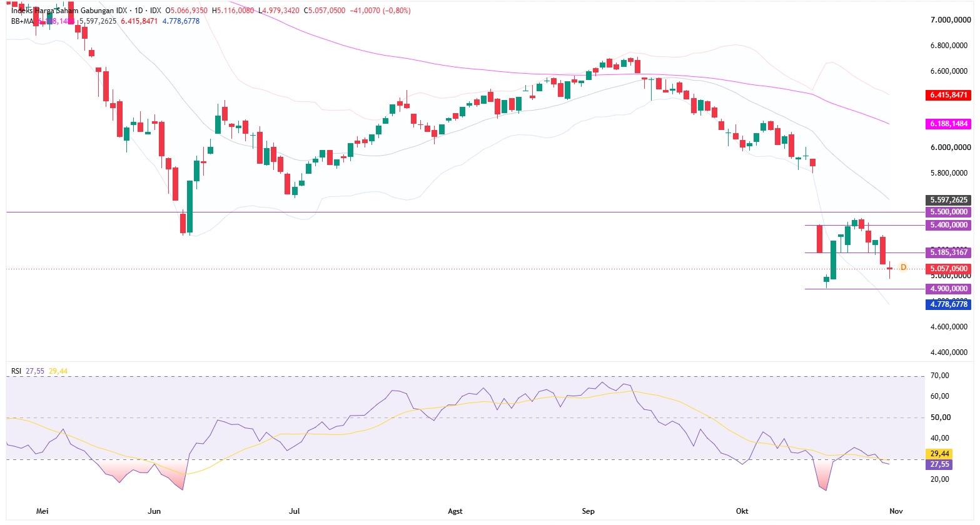Click the Agst label on the time axis
The height and width of the screenshot is (525, 980).
455,511
